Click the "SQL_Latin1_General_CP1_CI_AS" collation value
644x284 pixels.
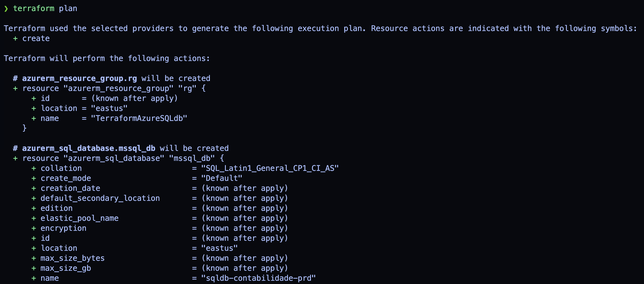pos(270,168)
